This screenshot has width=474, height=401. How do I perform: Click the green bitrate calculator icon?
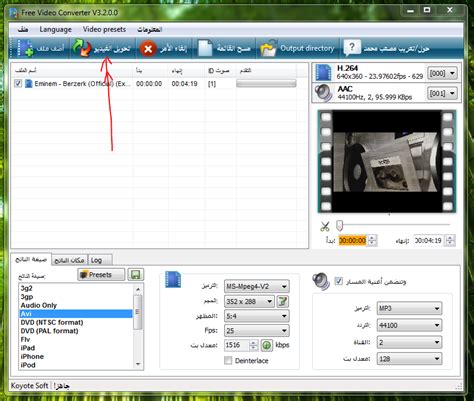266,345
